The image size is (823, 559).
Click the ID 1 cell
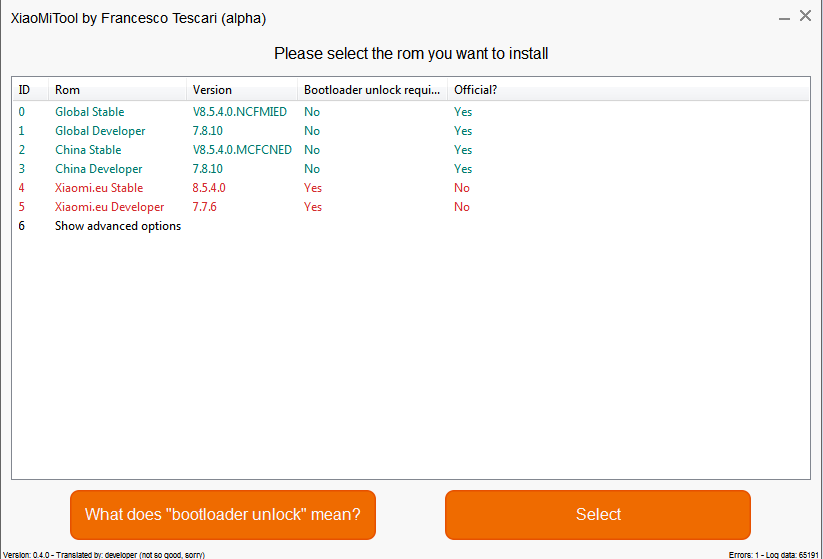coord(22,131)
